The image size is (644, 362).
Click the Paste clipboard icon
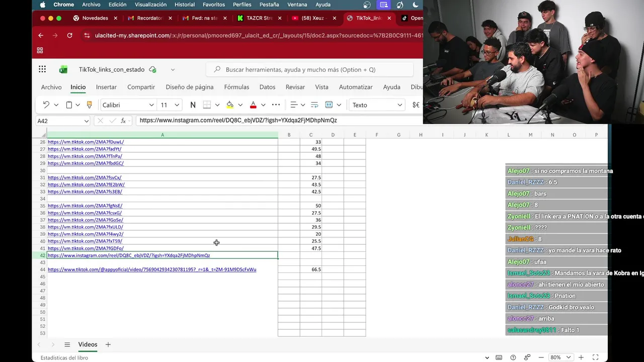(x=69, y=105)
